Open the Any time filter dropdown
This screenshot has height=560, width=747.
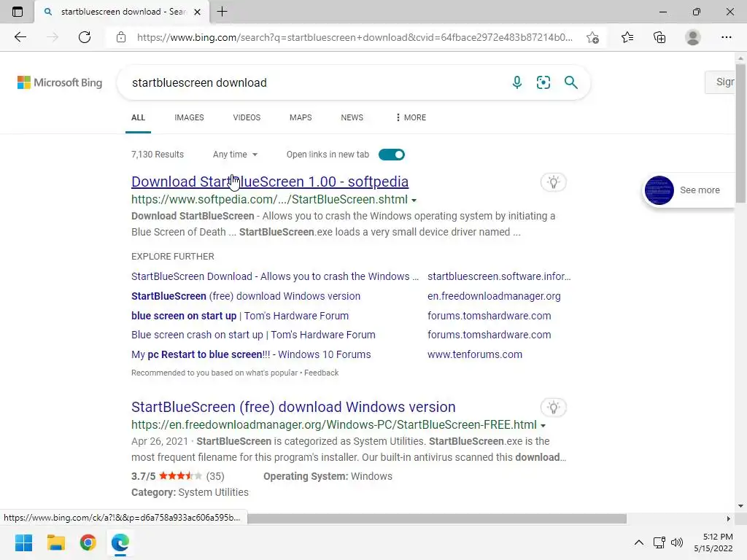pyautogui.click(x=235, y=155)
